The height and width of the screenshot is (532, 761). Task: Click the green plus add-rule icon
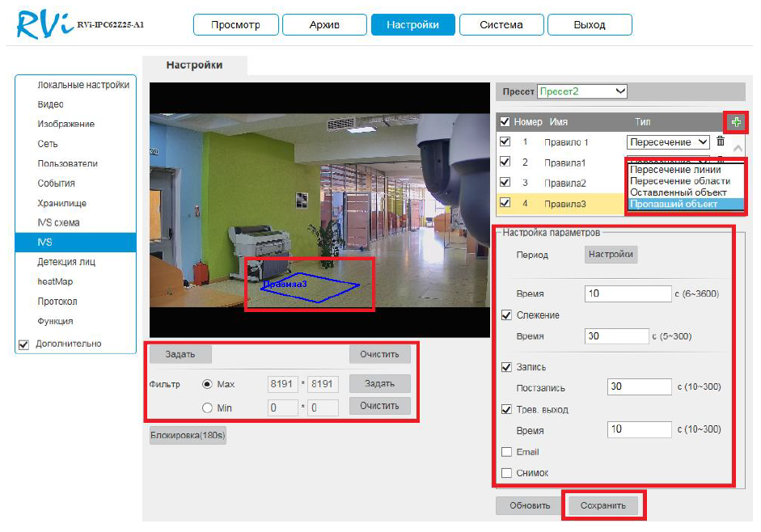pyautogui.click(x=736, y=122)
